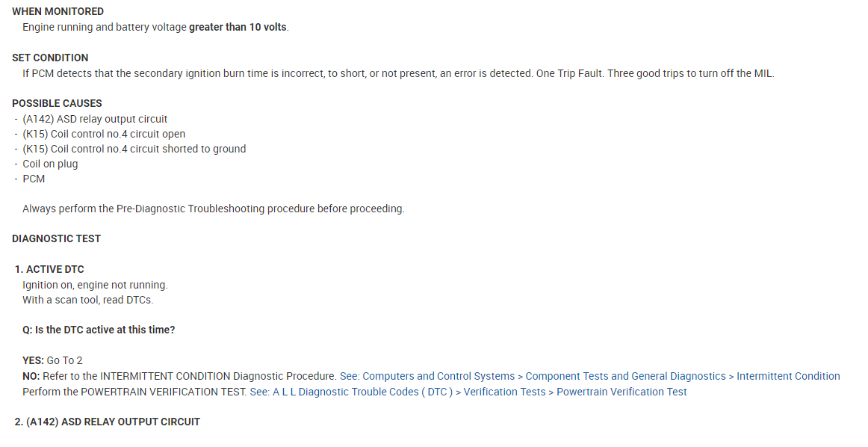Follow the Intermittent Condition link
This screenshot has width=868, height=447.
click(788, 376)
